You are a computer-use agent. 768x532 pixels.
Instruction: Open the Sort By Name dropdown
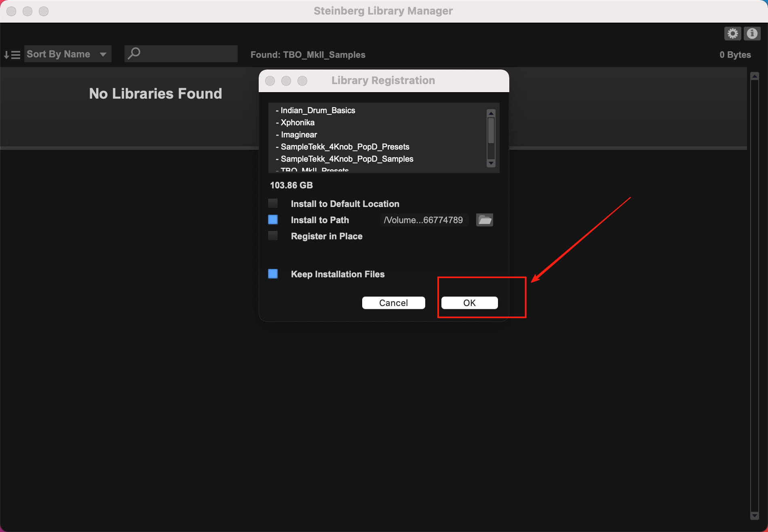pos(68,54)
